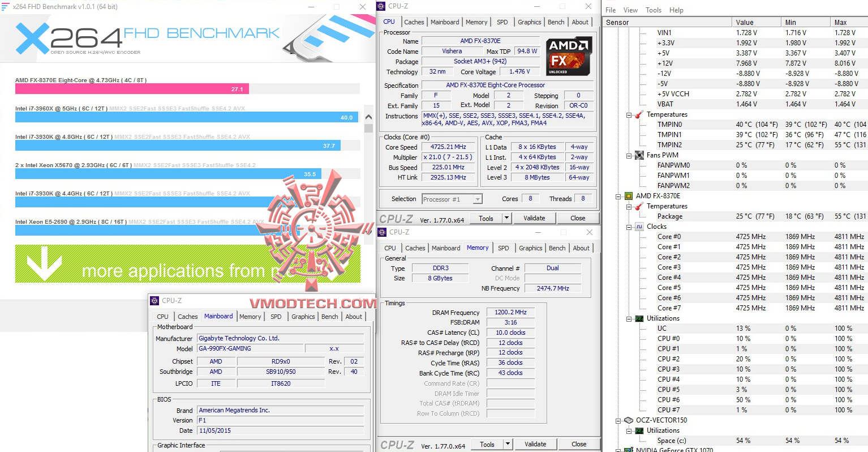This screenshot has width=868, height=452.
Task: Click the Intel i7-3960X @ 5GHz result row
Action: click(187, 113)
